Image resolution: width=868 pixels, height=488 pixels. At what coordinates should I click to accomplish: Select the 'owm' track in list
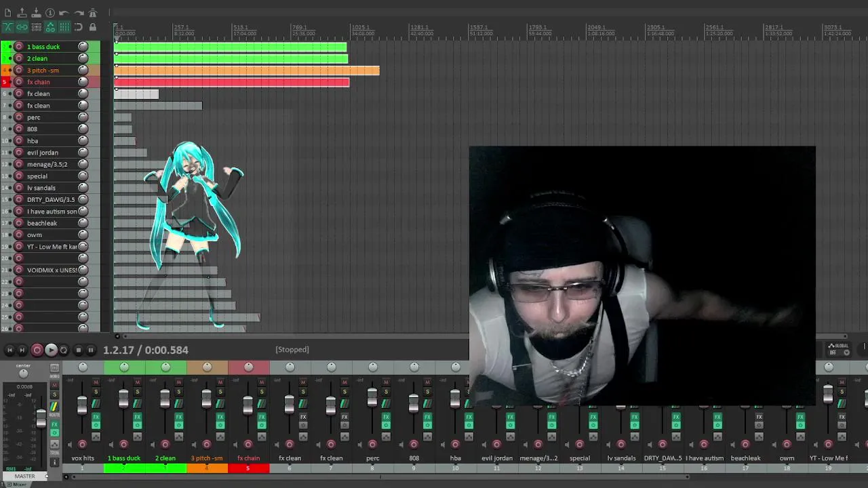coord(35,235)
